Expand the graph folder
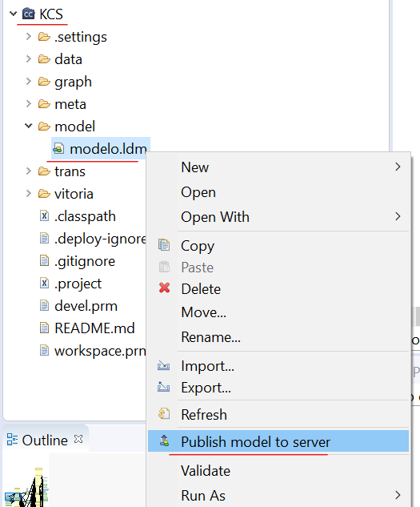This screenshot has width=420, height=507. [29, 81]
